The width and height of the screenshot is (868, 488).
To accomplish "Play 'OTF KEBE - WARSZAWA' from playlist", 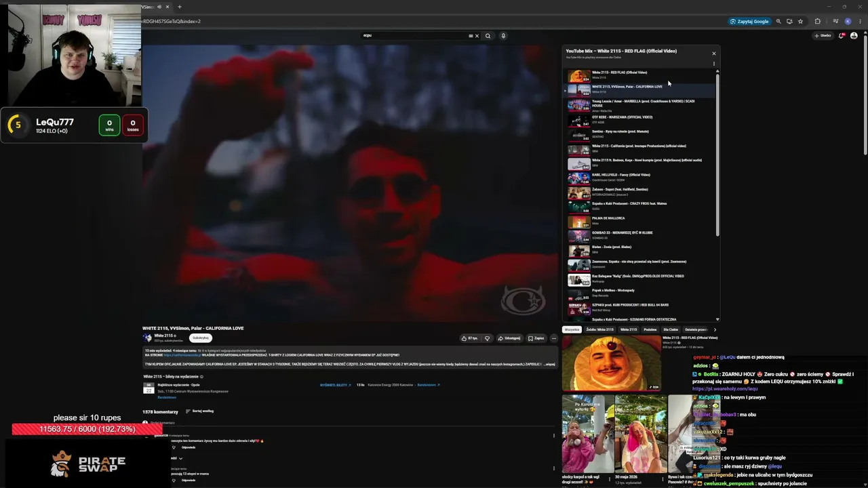I will point(641,120).
